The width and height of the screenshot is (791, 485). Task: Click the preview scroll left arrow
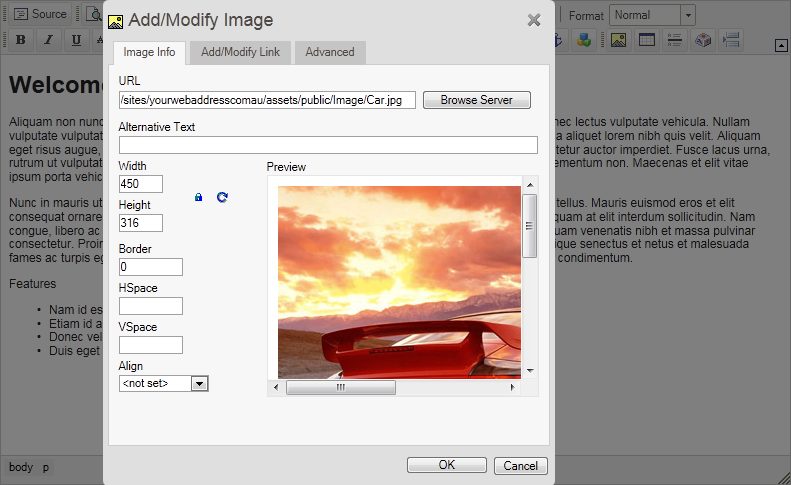click(275, 388)
